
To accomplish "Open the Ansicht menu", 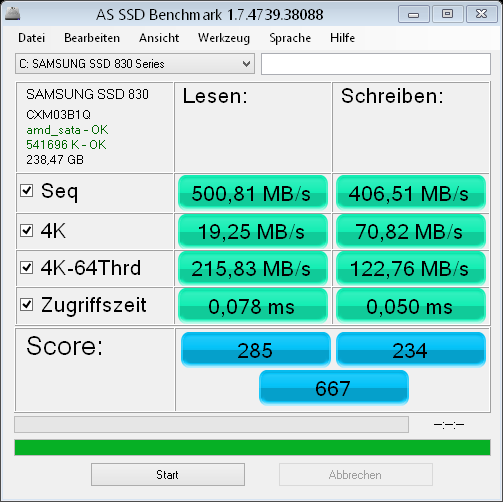I will pos(159,38).
